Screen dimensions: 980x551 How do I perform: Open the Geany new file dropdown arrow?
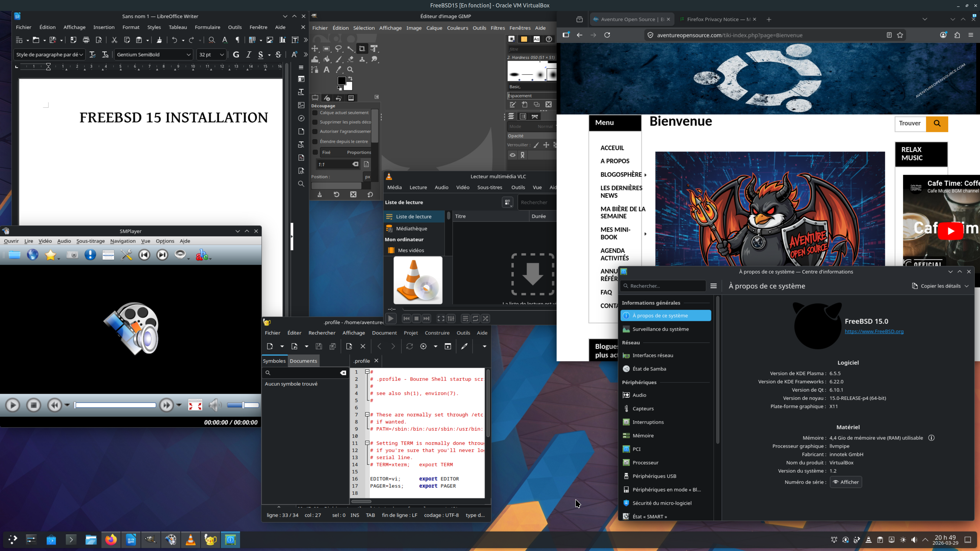(282, 346)
